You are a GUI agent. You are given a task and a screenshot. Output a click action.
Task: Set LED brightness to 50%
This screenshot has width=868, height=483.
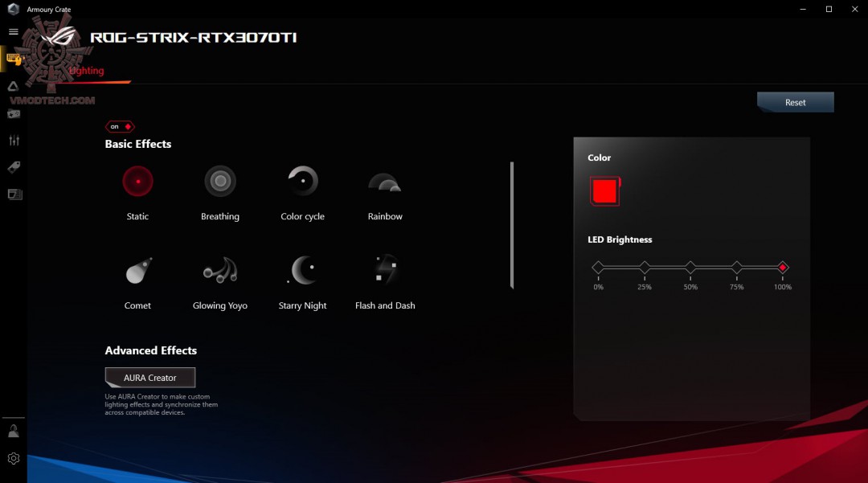690,268
